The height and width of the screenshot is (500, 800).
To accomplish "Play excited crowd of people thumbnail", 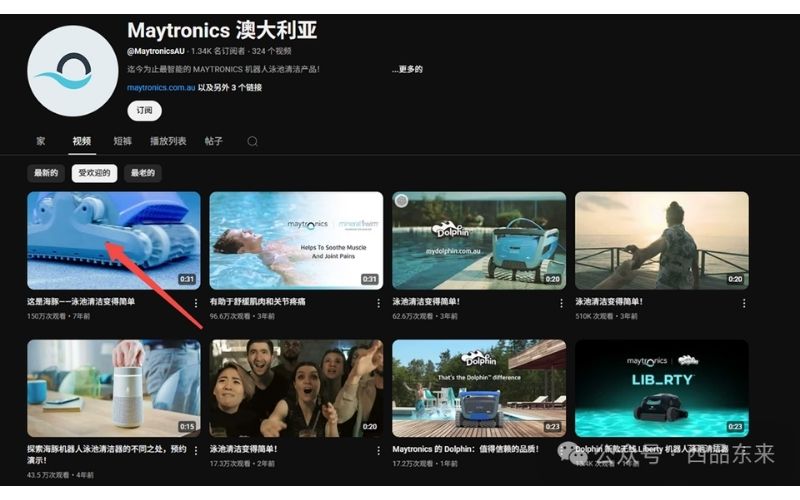I will [296, 388].
